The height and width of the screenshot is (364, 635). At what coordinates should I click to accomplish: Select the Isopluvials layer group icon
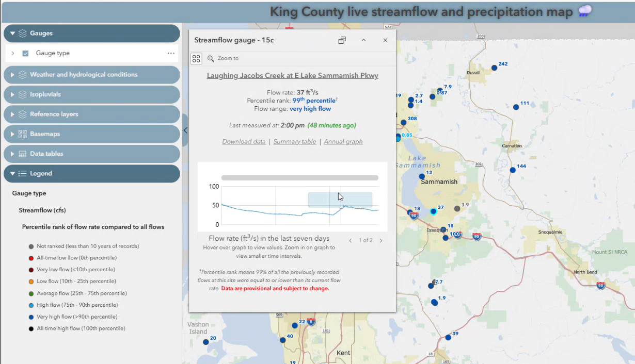pyautogui.click(x=22, y=94)
